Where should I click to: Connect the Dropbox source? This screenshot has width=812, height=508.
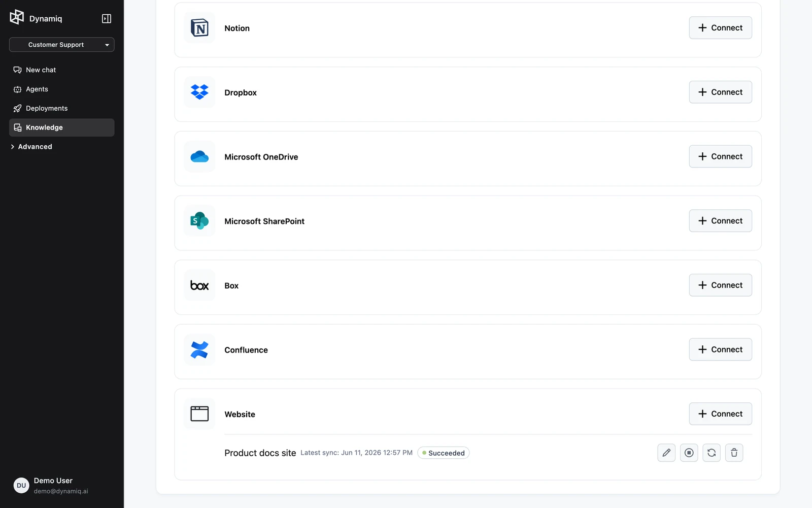point(720,92)
